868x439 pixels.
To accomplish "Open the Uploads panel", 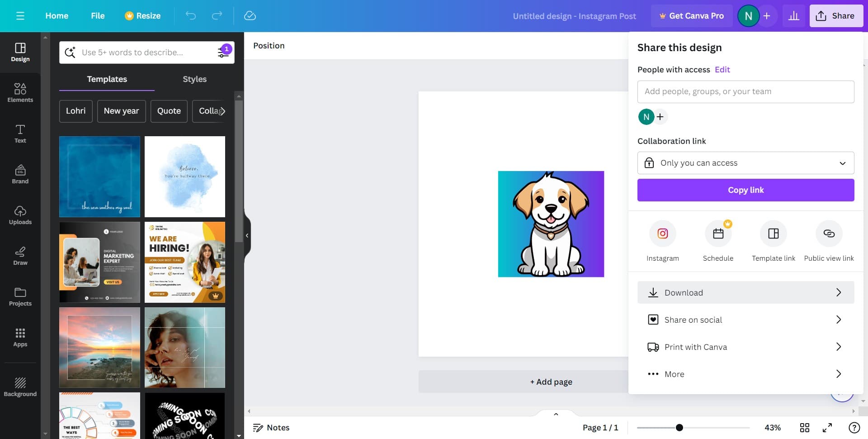I will tap(20, 215).
